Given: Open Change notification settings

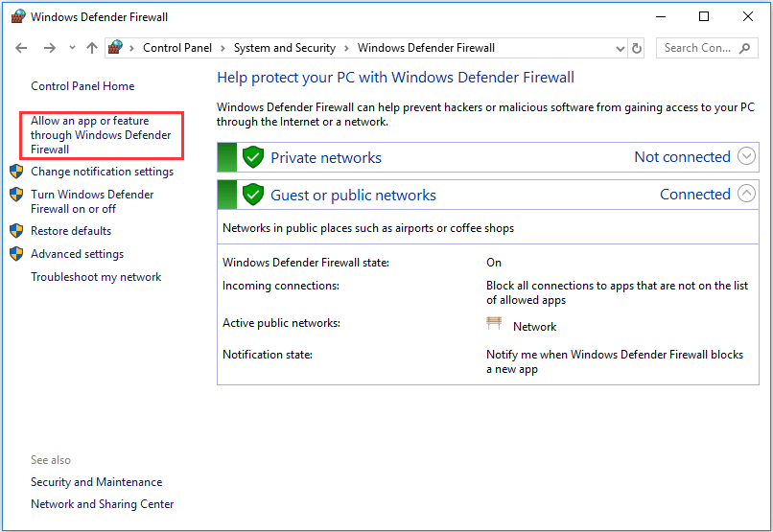Looking at the screenshot, I should [102, 172].
